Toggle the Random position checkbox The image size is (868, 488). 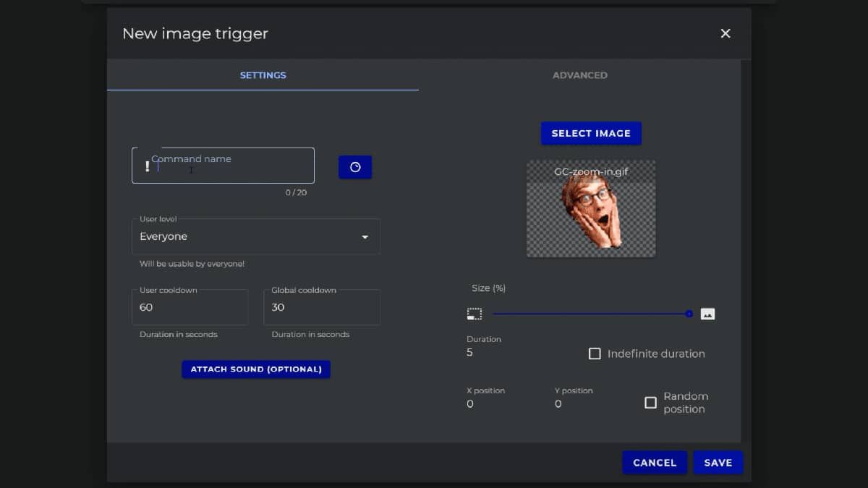(650, 403)
